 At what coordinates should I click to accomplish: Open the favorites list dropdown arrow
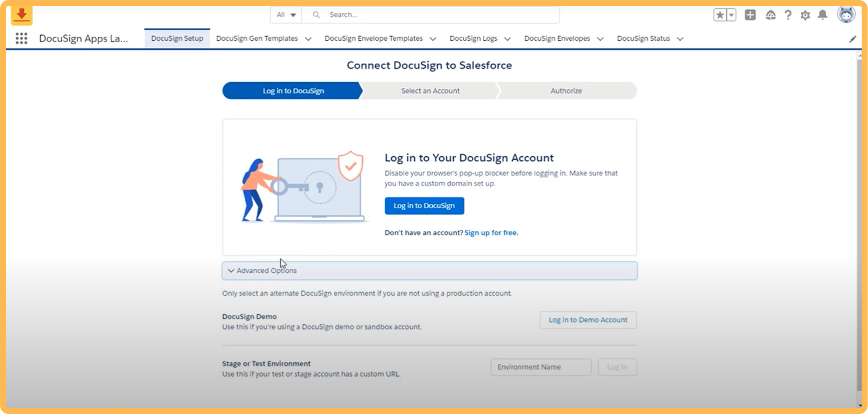[731, 15]
